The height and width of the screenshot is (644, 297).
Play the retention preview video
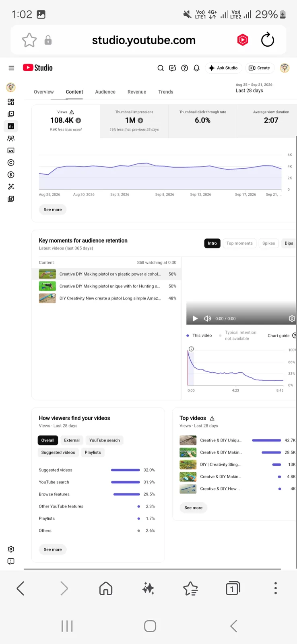tap(195, 318)
